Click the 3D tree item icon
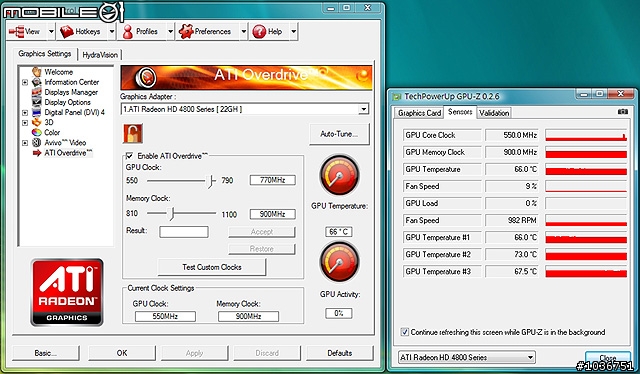640x374 pixels. (37, 122)
